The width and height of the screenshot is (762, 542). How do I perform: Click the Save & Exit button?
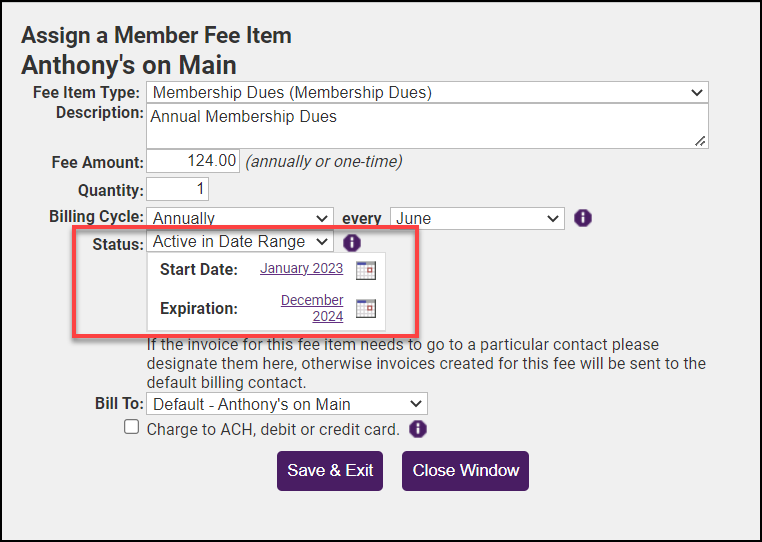(330, 470)
